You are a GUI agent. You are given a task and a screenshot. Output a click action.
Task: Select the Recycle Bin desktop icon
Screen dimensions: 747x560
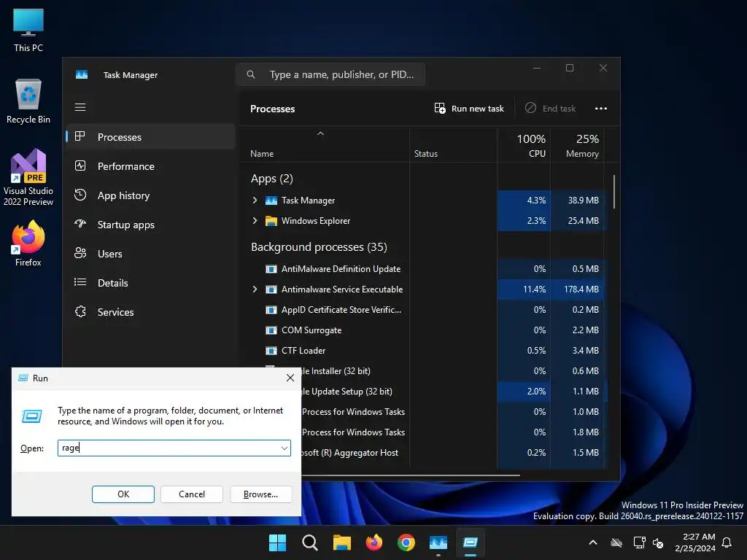28,102
